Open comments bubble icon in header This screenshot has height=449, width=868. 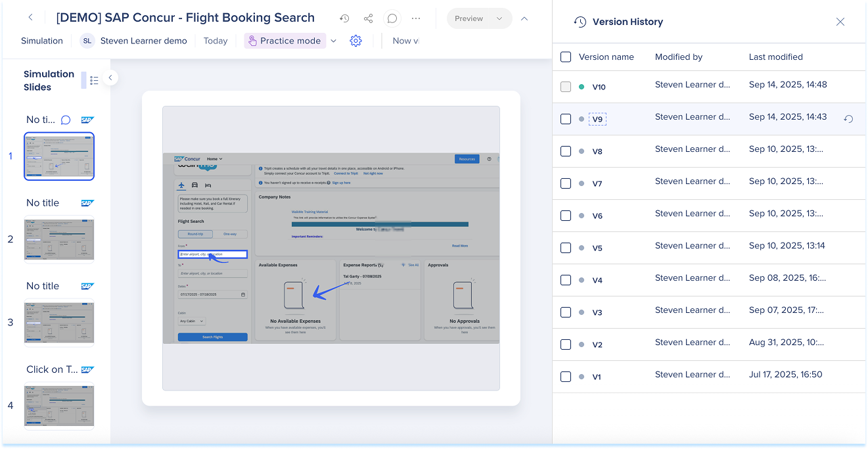(x=392, y=18)
